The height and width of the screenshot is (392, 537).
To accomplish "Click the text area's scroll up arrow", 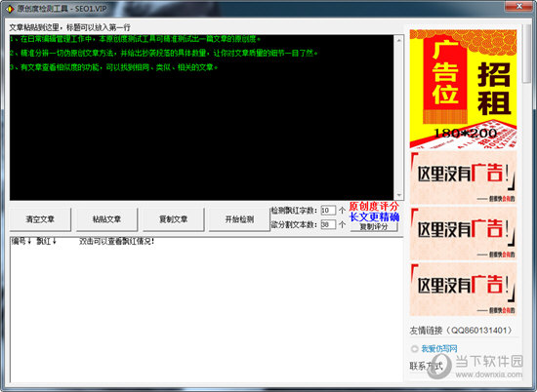I will coord(399,40).
